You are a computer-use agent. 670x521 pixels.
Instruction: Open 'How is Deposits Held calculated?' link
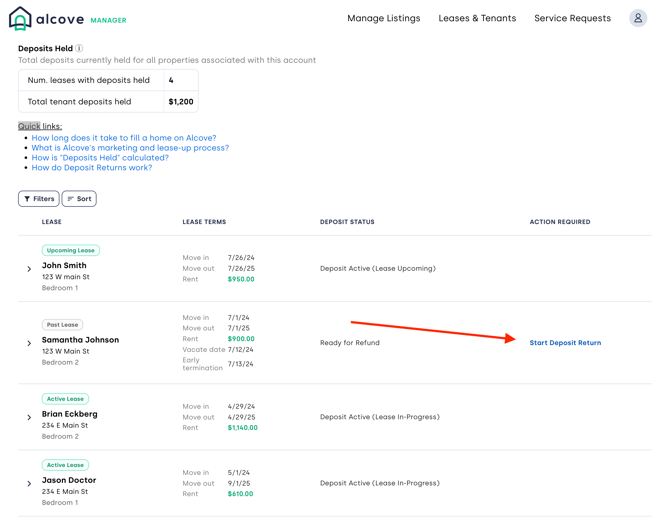100,158
